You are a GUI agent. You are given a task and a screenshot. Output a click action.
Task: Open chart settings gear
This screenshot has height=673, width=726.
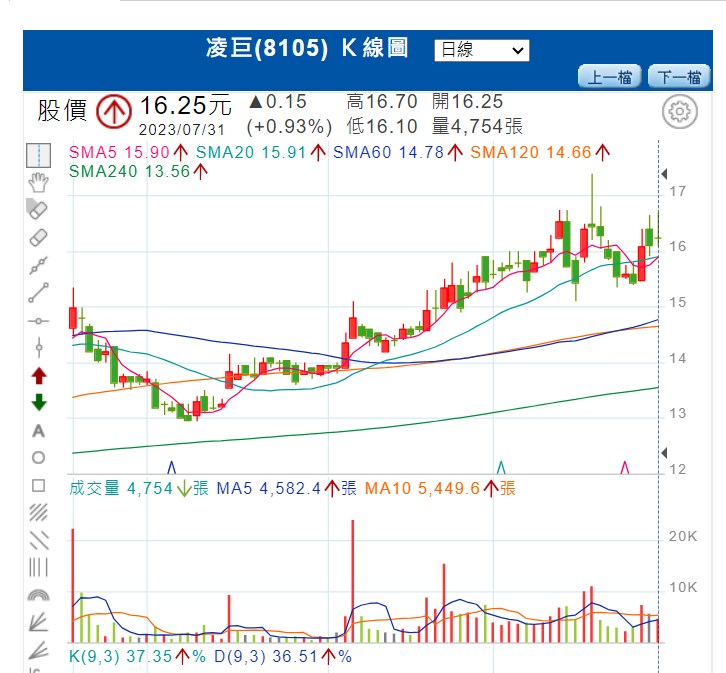679,113
